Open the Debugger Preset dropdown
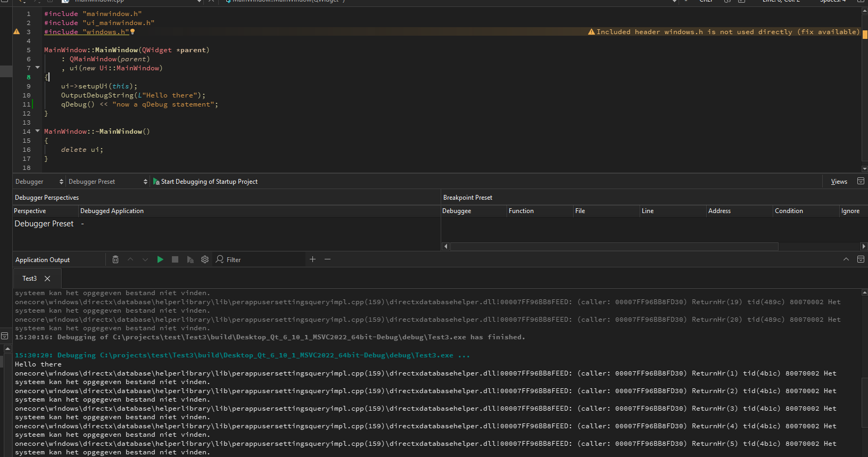 tap(108, 182)
